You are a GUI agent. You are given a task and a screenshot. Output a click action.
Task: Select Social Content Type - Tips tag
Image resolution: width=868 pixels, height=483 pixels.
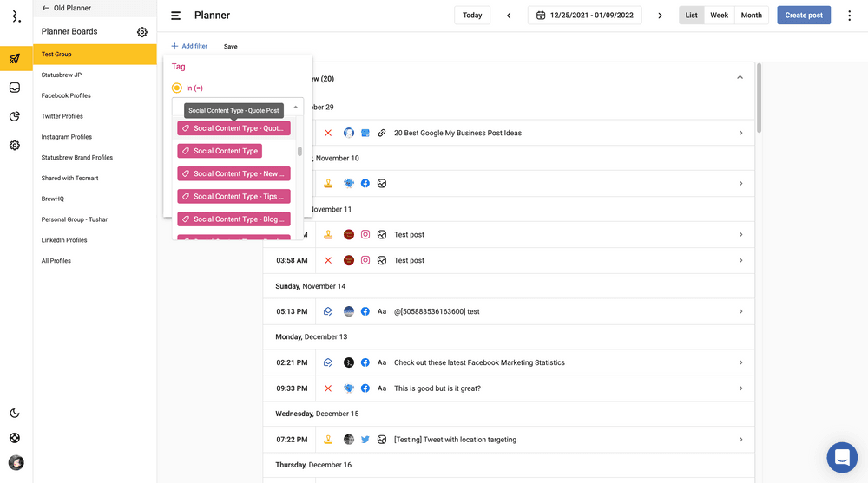[233, 197]
